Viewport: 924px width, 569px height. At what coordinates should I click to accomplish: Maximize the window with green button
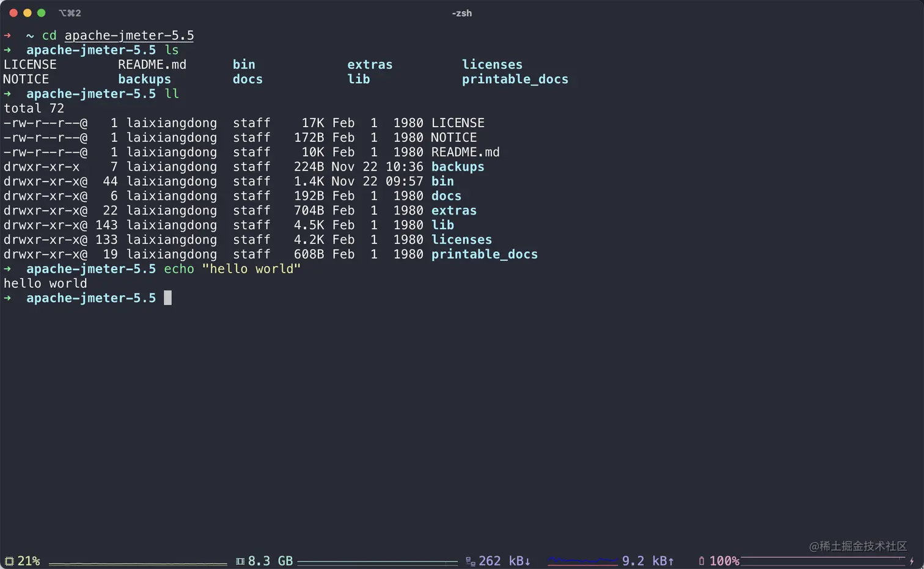[42, 13]
